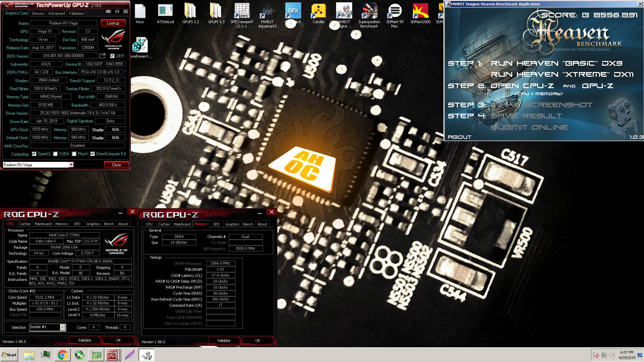The height and width of the screenshot is (362, 644).
Task: Click Run Heaven "Xtreme" DX11 in HWBOT
Action: [x=562, y=74]
